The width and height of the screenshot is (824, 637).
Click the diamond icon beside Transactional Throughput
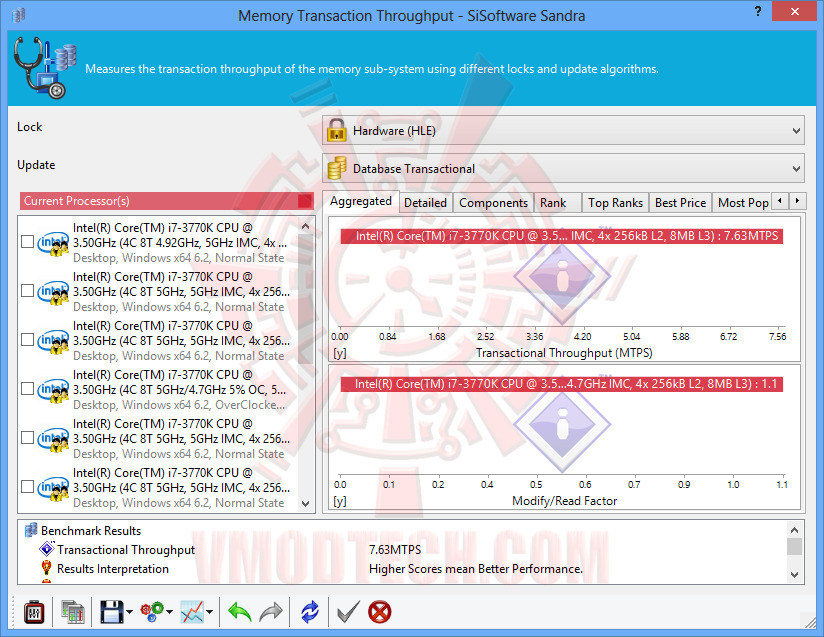click(x=47, y=549)
